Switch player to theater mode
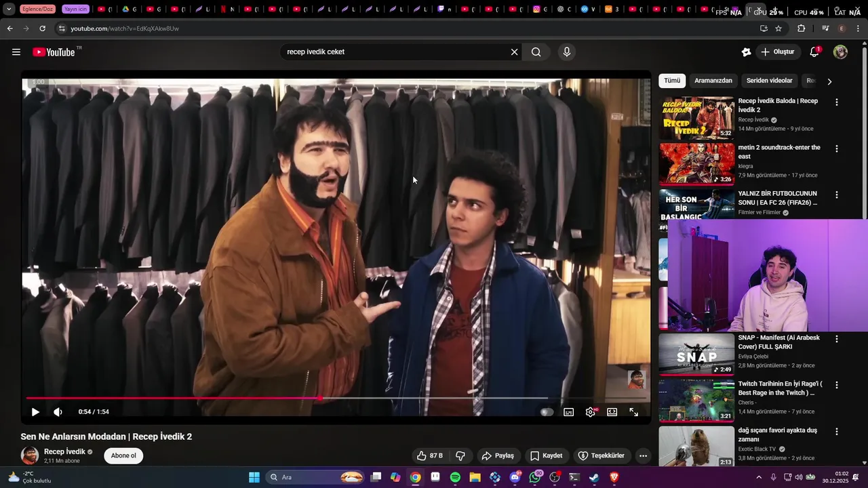 tap(612, 412)
